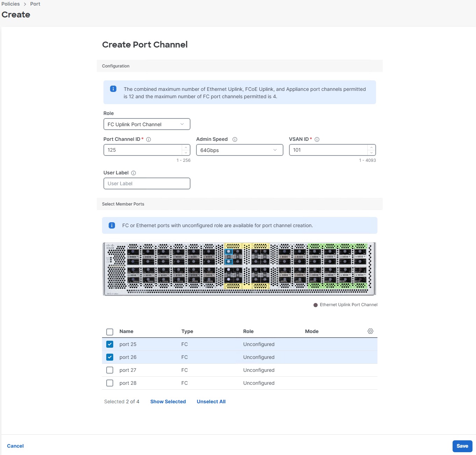Uncheck the port 25 checkbox
This screenshot has height=455, width=476.
pos(110,344)
